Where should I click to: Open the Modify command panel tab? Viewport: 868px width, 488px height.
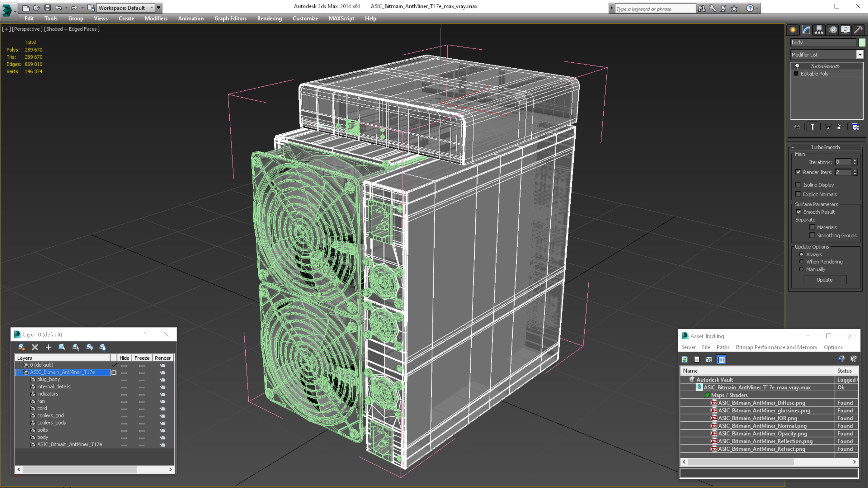806,30
